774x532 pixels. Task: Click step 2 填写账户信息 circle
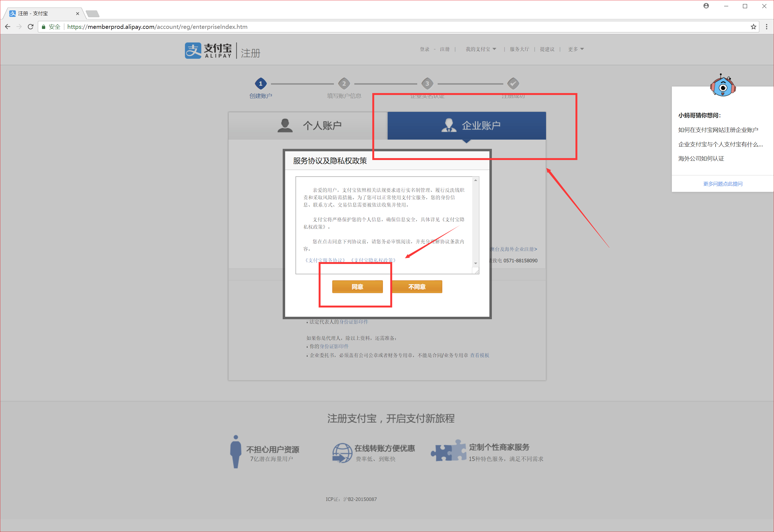coord(344,84)
